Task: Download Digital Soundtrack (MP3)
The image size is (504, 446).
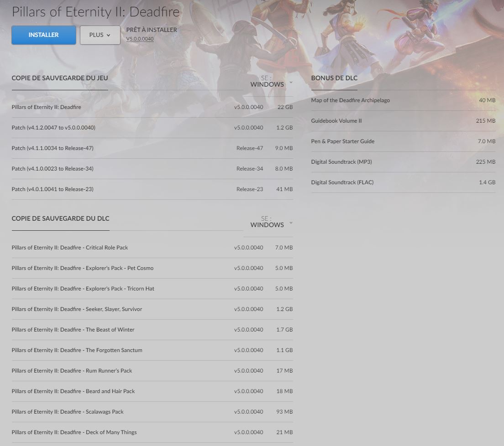Action: pyautogui.click(x=403, y=162)
